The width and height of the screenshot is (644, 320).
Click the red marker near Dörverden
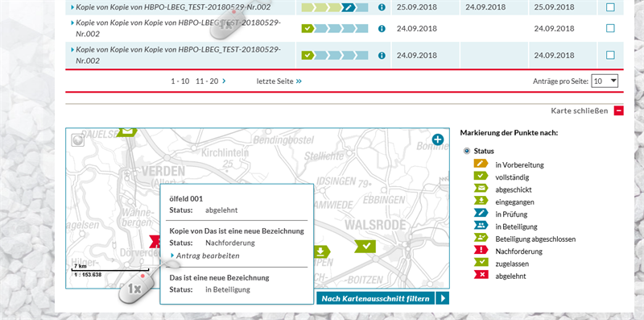155,242
